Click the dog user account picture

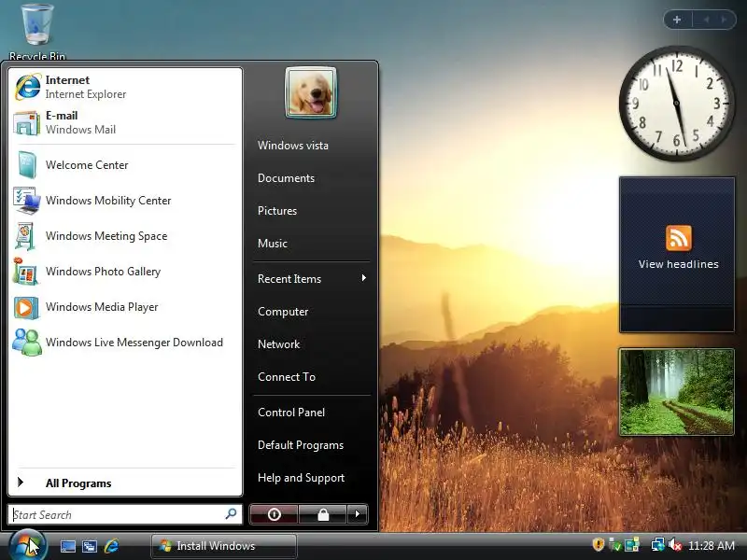coord(311,92)
